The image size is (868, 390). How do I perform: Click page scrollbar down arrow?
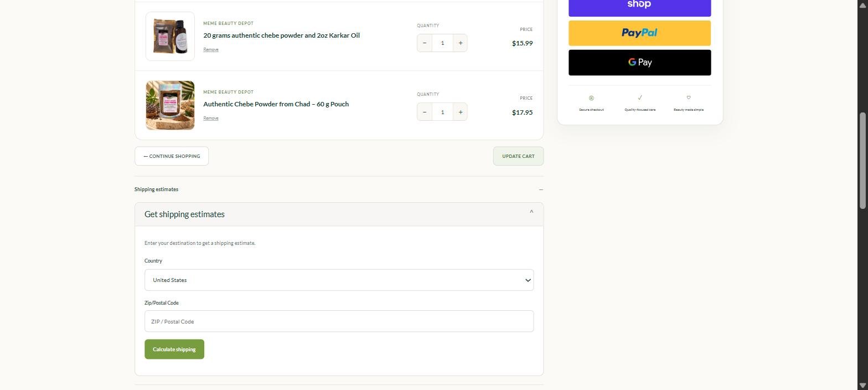(x=862, y=386)
